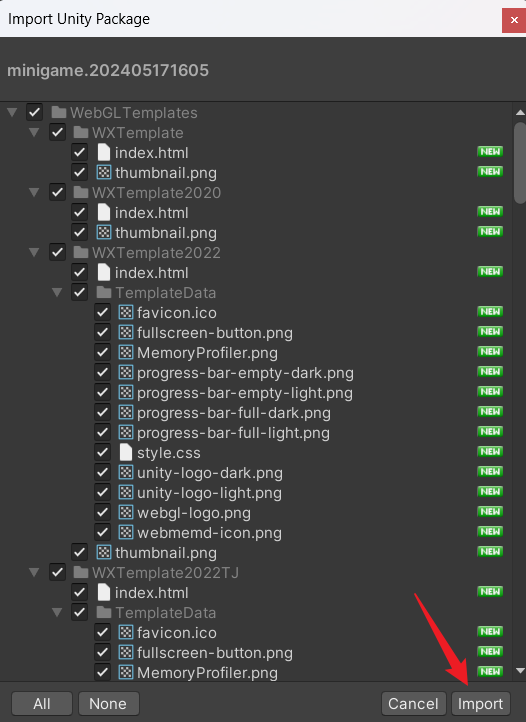This screenshot has height=722, width=526.
Task: Click the style.css file icon
Action: [x=126, y=453]
